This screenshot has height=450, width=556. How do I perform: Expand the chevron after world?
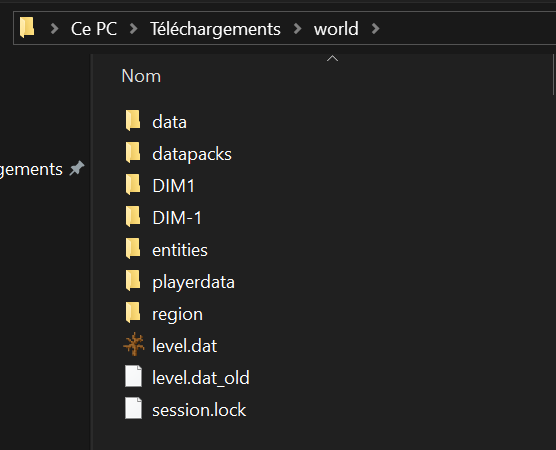376,28
